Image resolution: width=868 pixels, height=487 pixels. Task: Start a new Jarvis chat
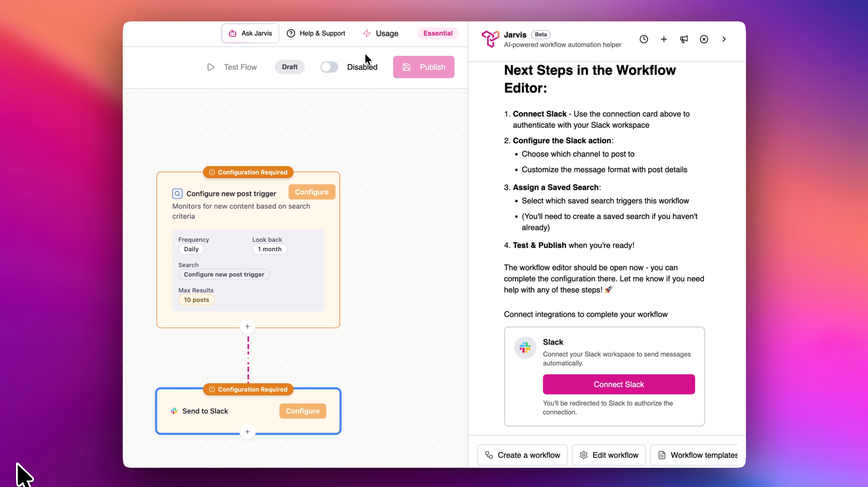click(664, 39)
